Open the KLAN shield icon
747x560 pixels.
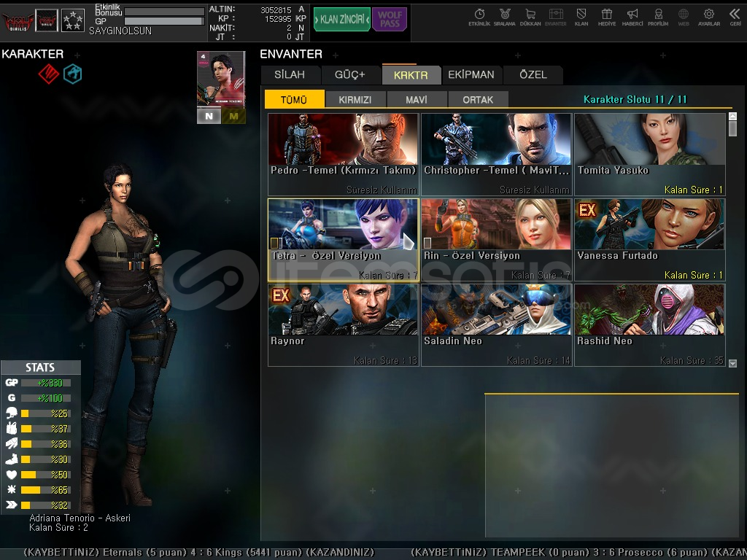581,17
